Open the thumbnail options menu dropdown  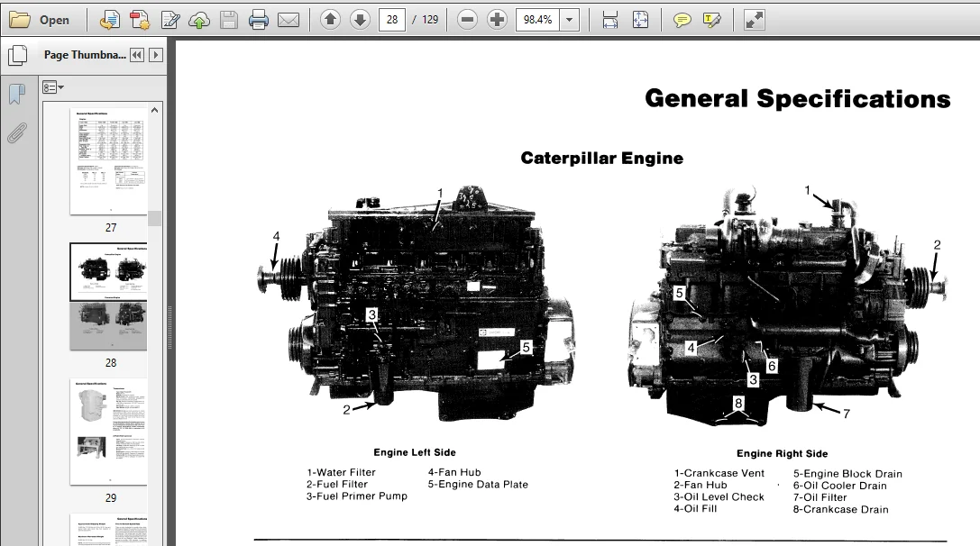[x=53, y=87]
